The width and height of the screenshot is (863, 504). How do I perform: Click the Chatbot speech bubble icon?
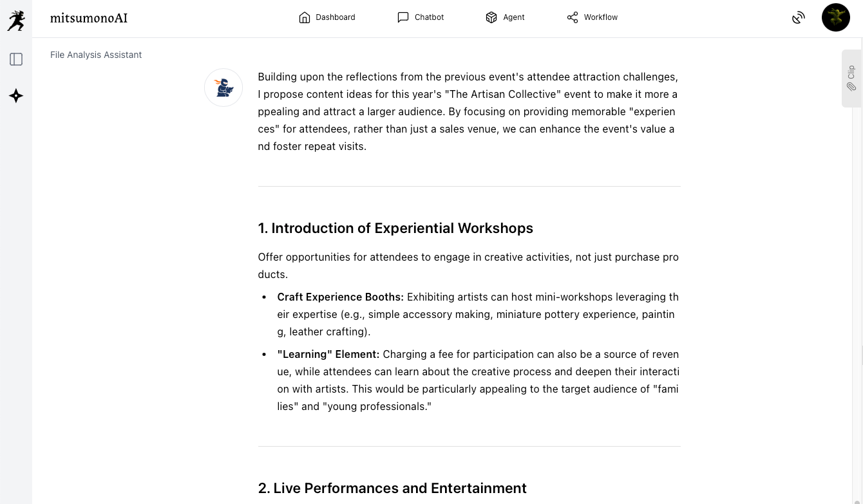(403, 18)
